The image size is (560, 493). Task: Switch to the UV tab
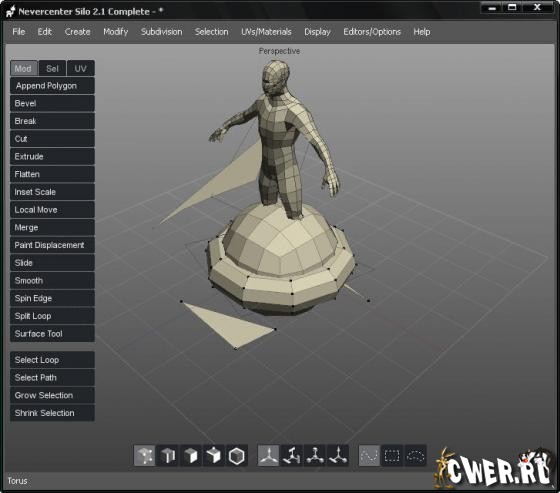[81, 68]
